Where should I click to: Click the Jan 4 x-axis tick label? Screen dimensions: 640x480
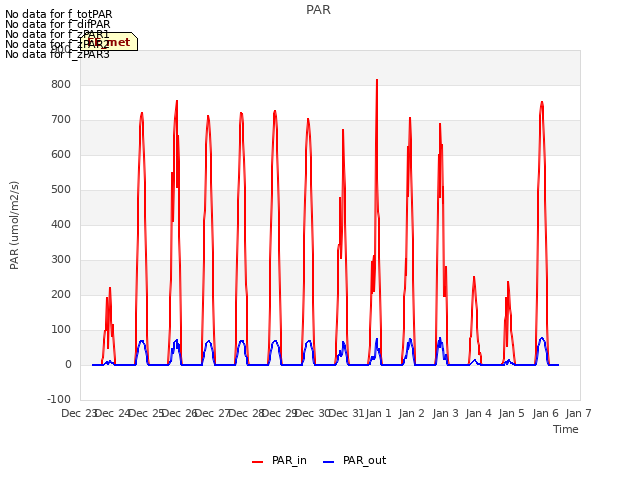(x=478, y=413)
